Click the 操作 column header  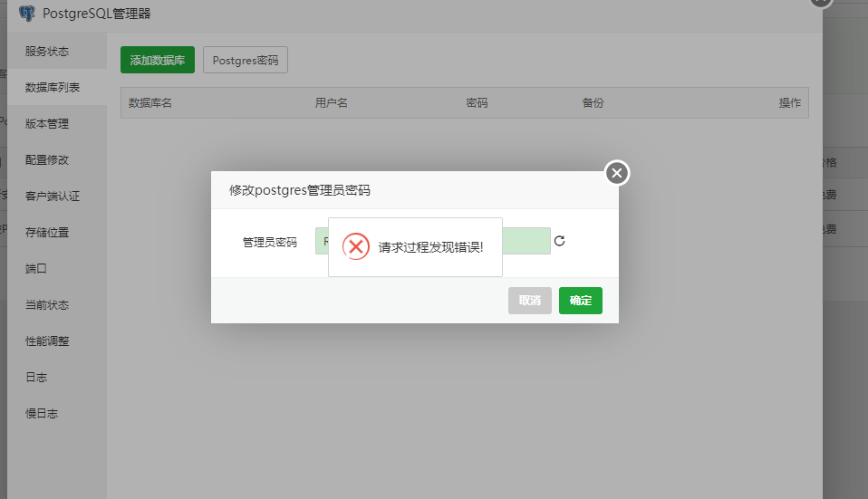790,103
